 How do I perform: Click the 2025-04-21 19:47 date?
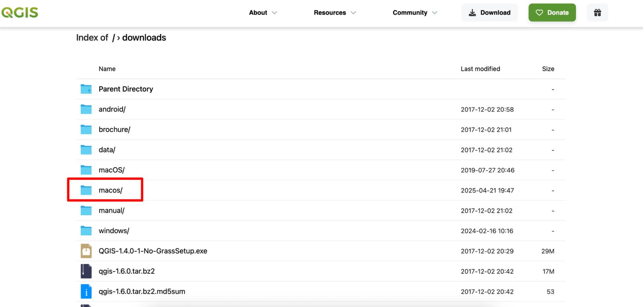(x=487, y=190)
